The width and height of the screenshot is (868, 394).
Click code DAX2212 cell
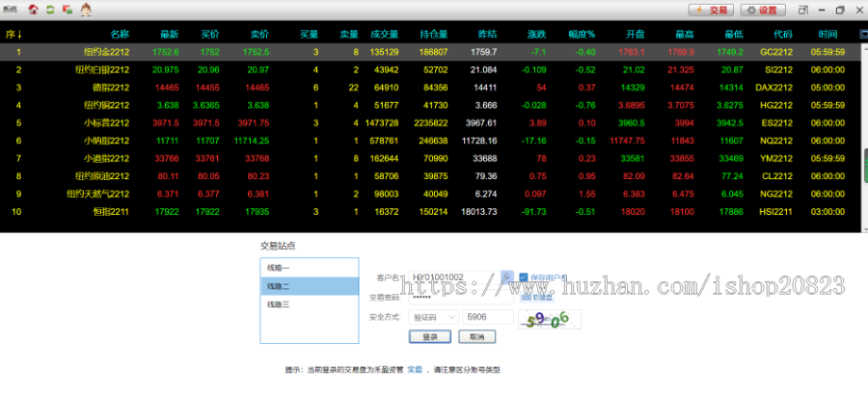tap(773, 88)
